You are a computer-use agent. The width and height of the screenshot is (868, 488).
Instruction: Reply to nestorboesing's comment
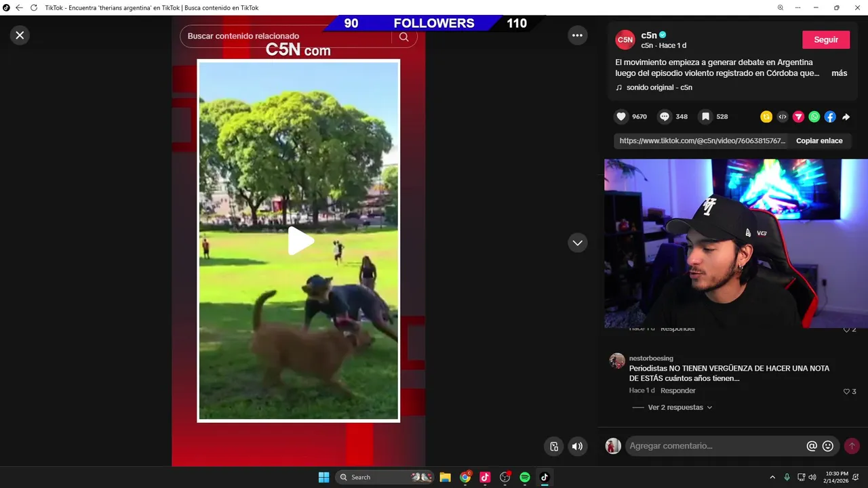[x=678, y=390]
